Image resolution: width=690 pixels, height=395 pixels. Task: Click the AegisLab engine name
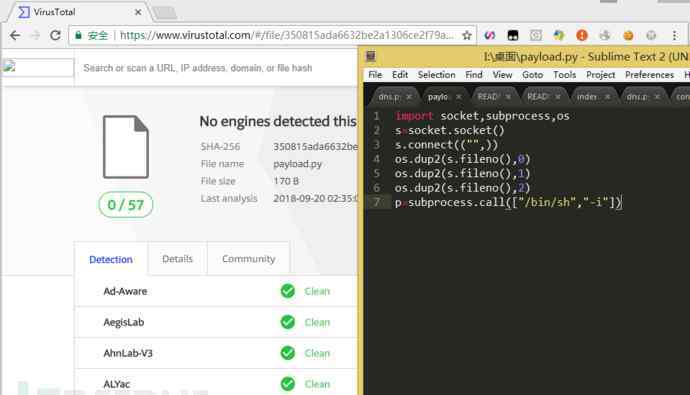coord(124,322)
